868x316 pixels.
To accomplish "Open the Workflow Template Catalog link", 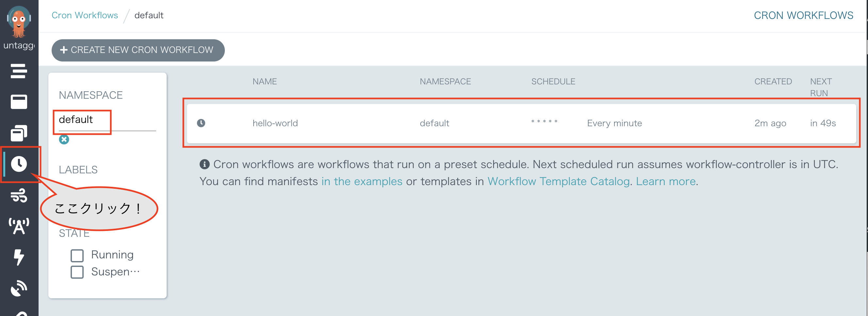I will pos(558,182).
